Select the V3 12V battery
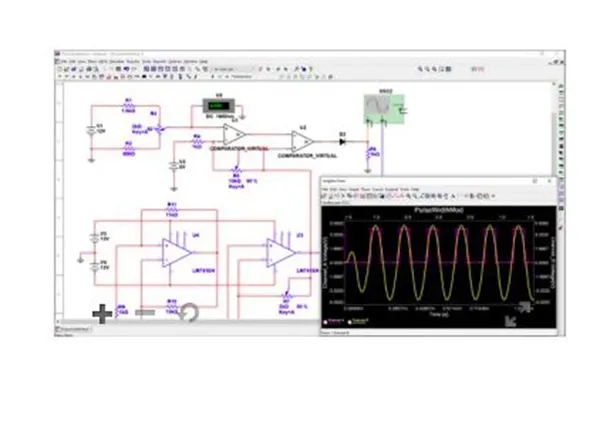Image resolution: width=600 pixels, height=422 pixels. tap(94, 238)
